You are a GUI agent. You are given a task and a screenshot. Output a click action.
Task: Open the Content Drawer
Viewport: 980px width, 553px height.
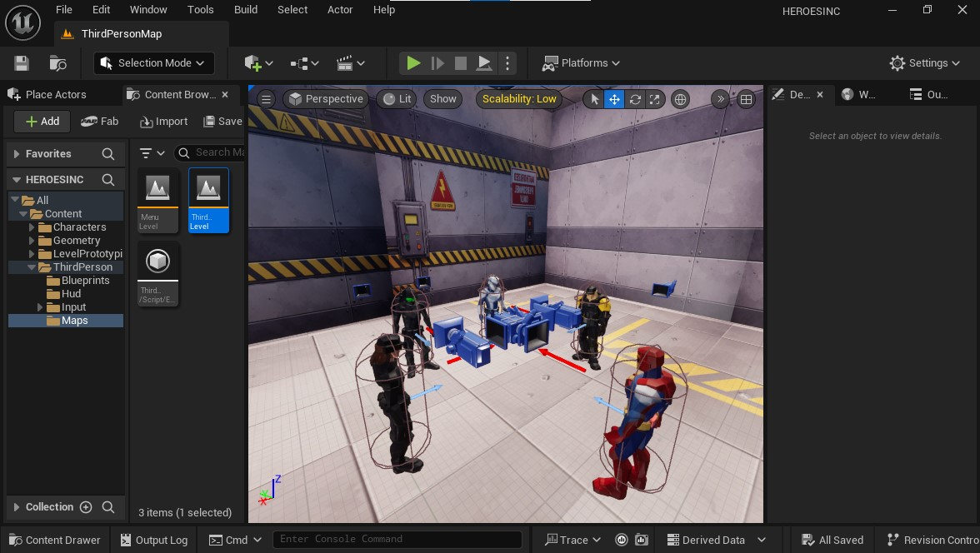pyautogui.click(x=55, y=540)
